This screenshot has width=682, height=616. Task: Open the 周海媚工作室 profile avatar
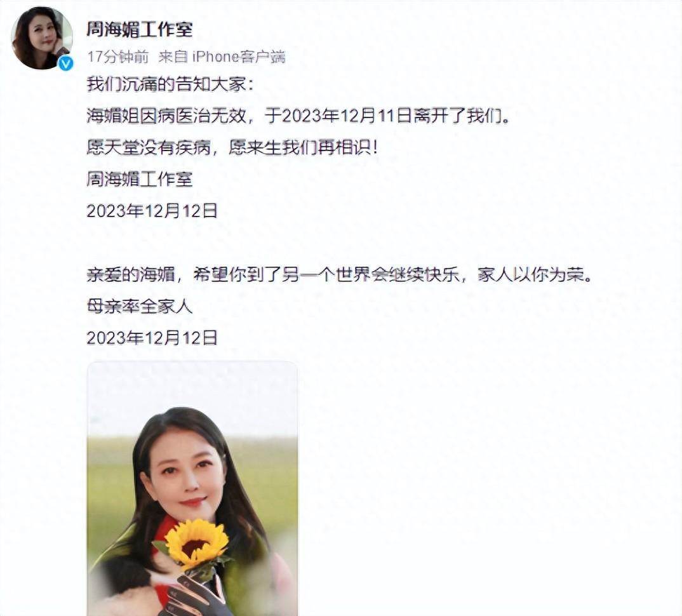tap(42, 38)
